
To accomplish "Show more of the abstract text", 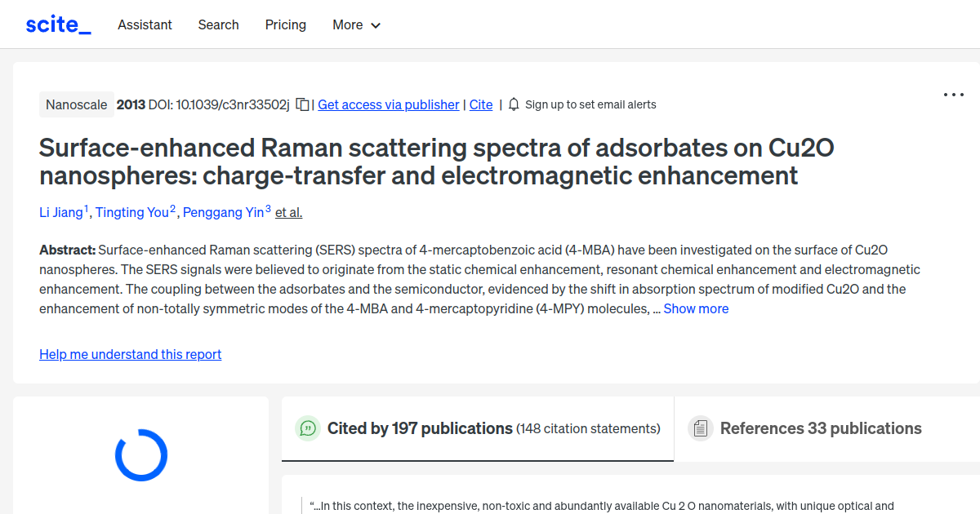I will pyautogui.click(x=696, y=308).
